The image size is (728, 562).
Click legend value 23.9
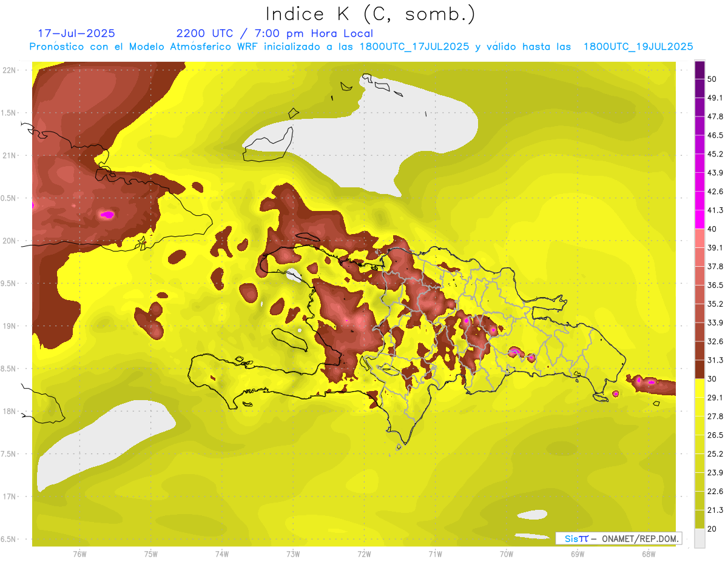coord(715,473)
